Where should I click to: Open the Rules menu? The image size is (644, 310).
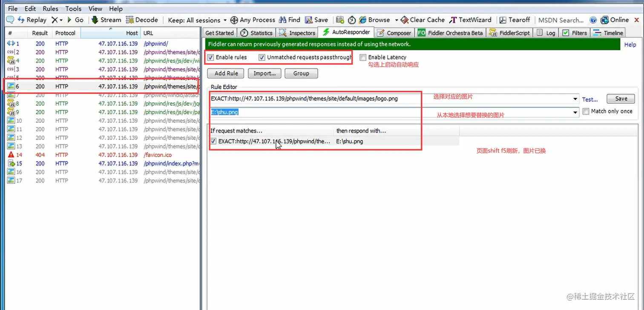[51, 9]
